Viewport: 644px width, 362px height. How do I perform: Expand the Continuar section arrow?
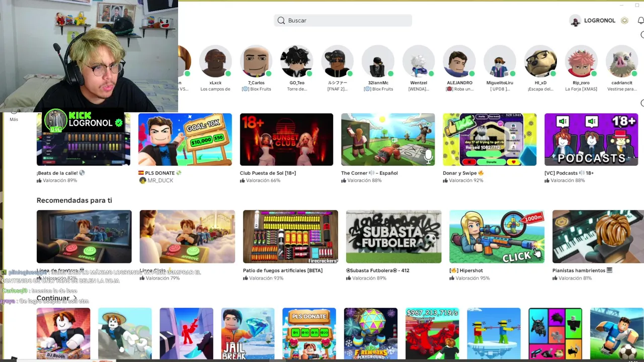[x=75, y=298]
